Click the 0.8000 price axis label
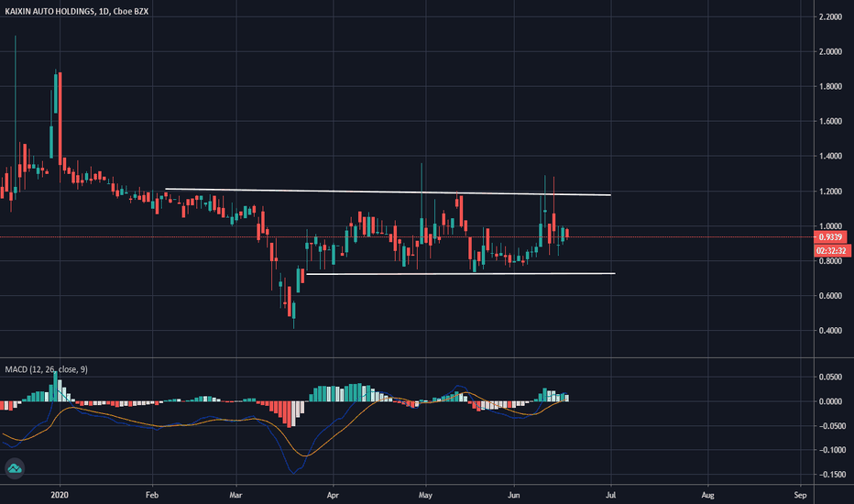 (x=830, y=261)
